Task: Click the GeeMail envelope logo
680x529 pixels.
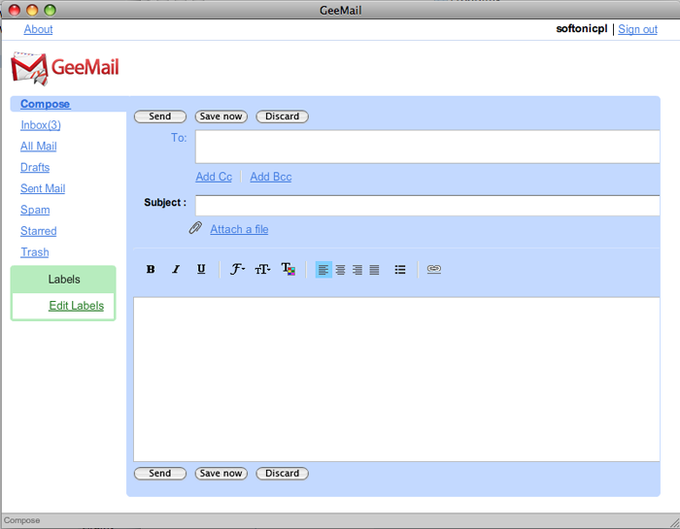Action: point(29,68)
